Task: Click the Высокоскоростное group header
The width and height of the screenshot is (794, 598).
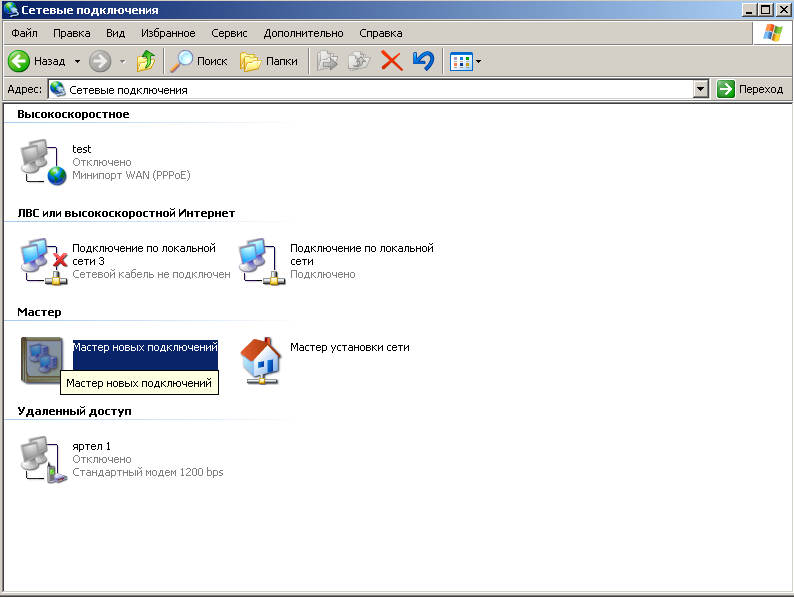Action: point(73,114)
